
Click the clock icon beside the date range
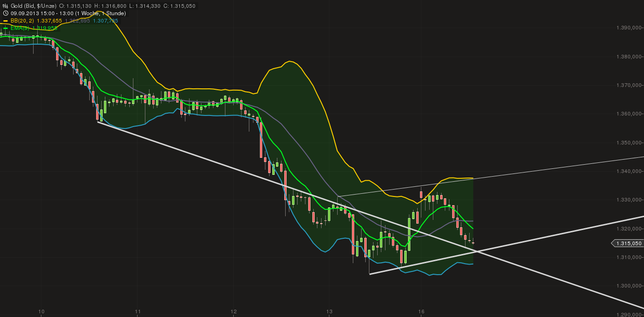tap(5, 13)
